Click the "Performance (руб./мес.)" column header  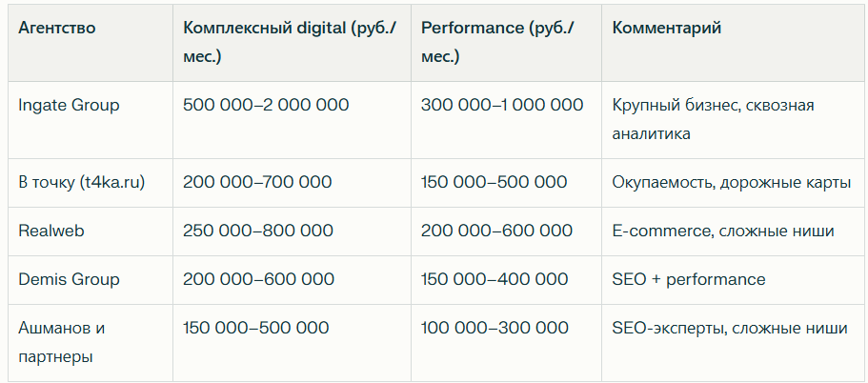(498, 42)
